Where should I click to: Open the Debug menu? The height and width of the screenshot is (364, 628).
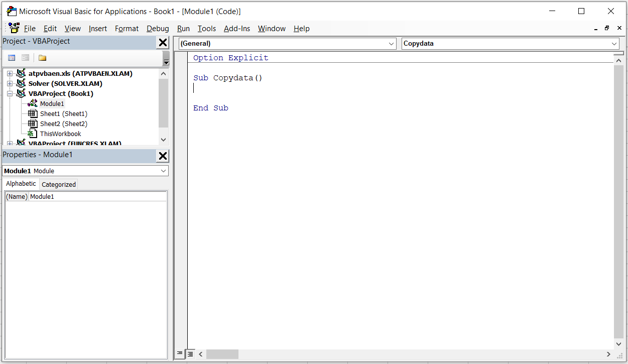point(158,29)
